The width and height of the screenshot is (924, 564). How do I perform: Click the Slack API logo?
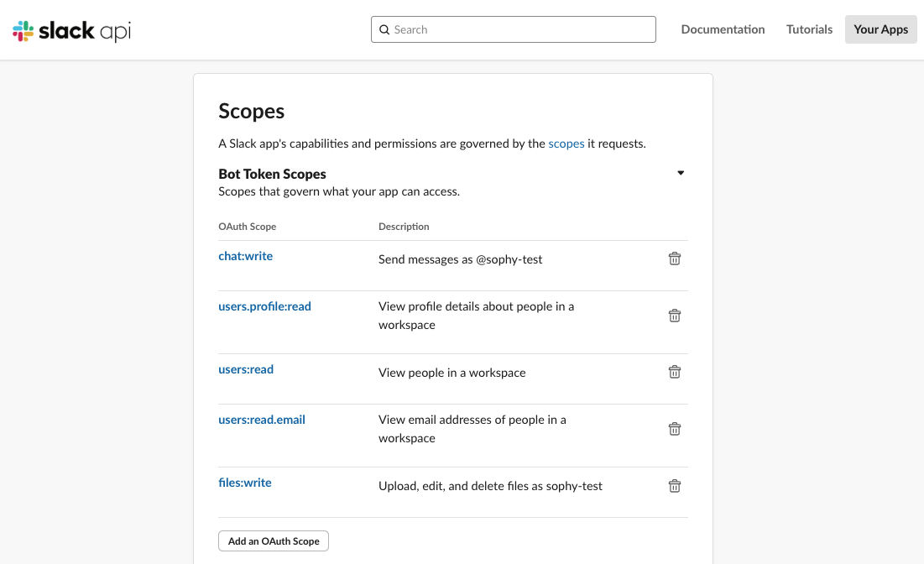tap(72, 31)
